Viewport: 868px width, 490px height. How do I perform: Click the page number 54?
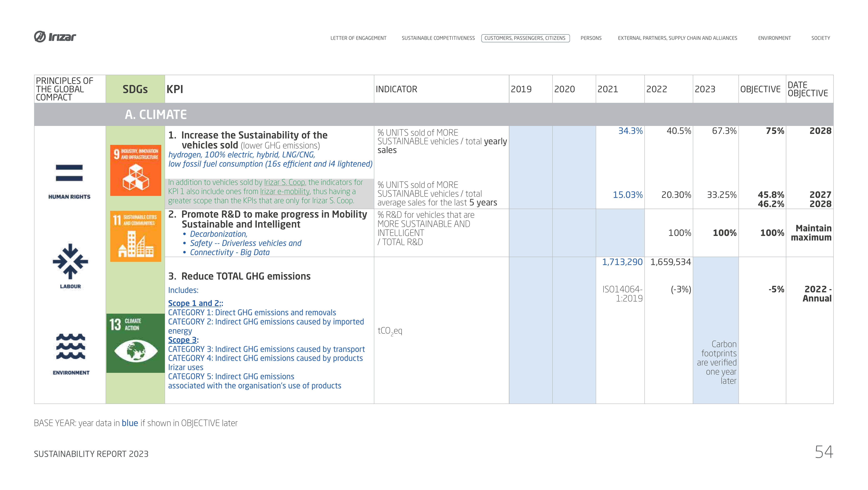(824, 452)
